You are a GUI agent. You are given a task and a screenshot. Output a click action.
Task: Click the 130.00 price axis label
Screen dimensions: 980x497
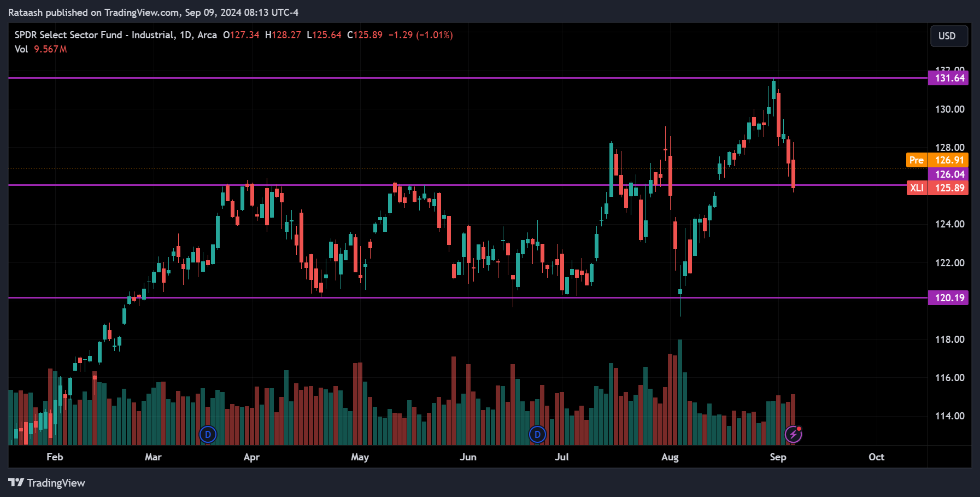949,109
